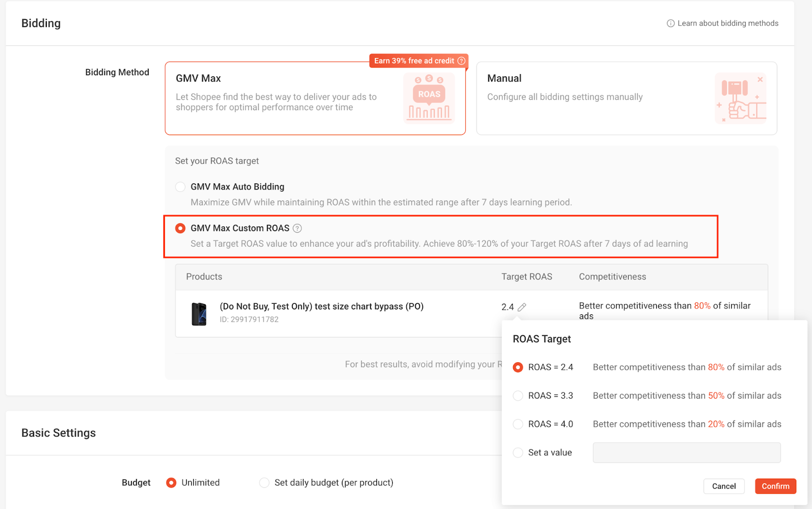
Task: Click the ROAS Target popup title
Action: coord(542,339)
